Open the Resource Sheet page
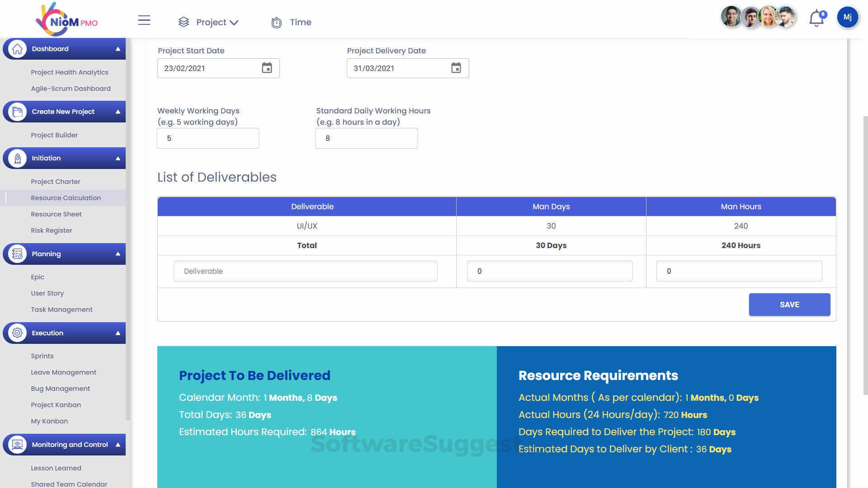868x488 pixels. pyautogui.click(x=56, y=214)
